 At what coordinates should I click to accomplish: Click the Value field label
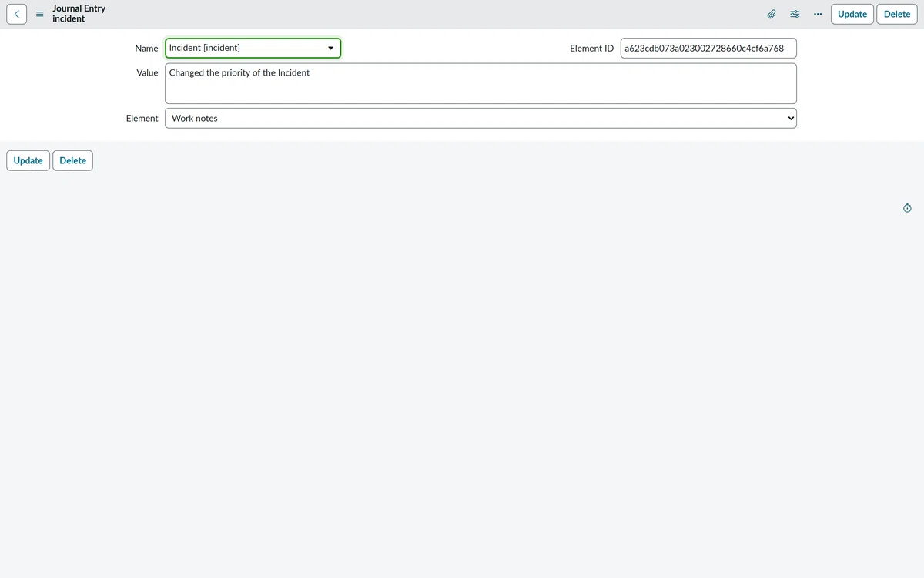[147, 72]
